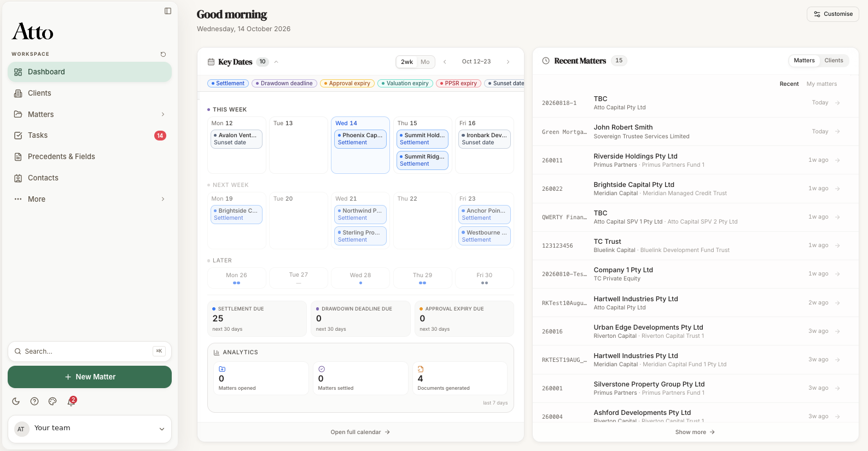Select the Mon 26 day cell under Later
Screen dimensions: 868x451
pyautogui.click(x=237, y=278)
